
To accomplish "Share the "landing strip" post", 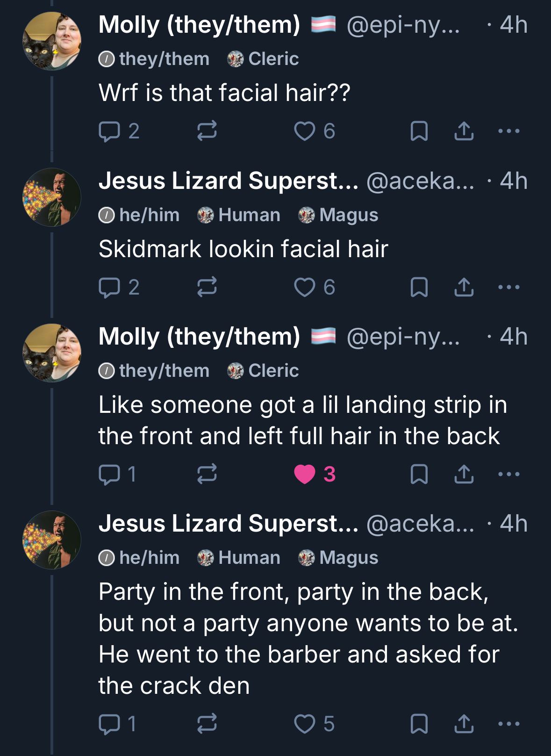I will click(x=464, y=475).
